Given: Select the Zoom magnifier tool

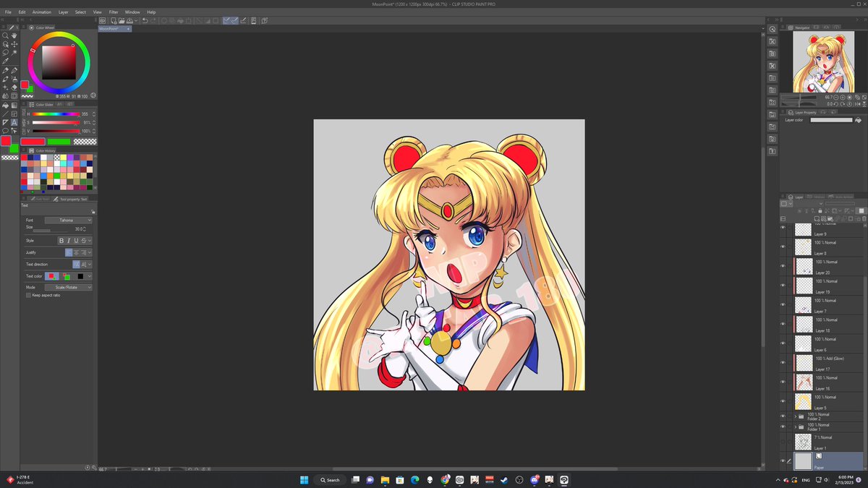Looking at the screenshot, I should pyautogui.click(x=6, y=35).
